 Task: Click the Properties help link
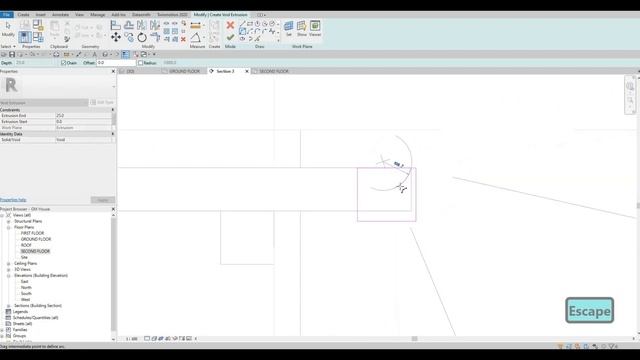[13, 200]
